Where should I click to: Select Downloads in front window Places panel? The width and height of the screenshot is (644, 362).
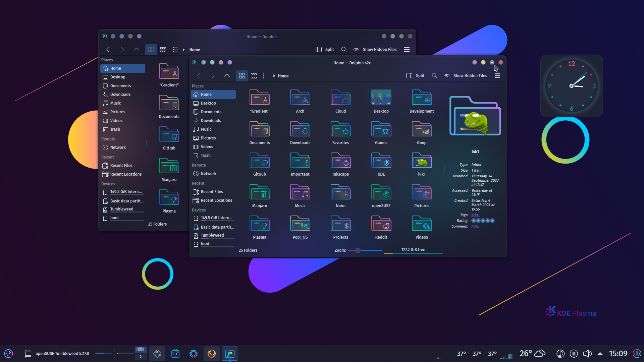[213, 121]
